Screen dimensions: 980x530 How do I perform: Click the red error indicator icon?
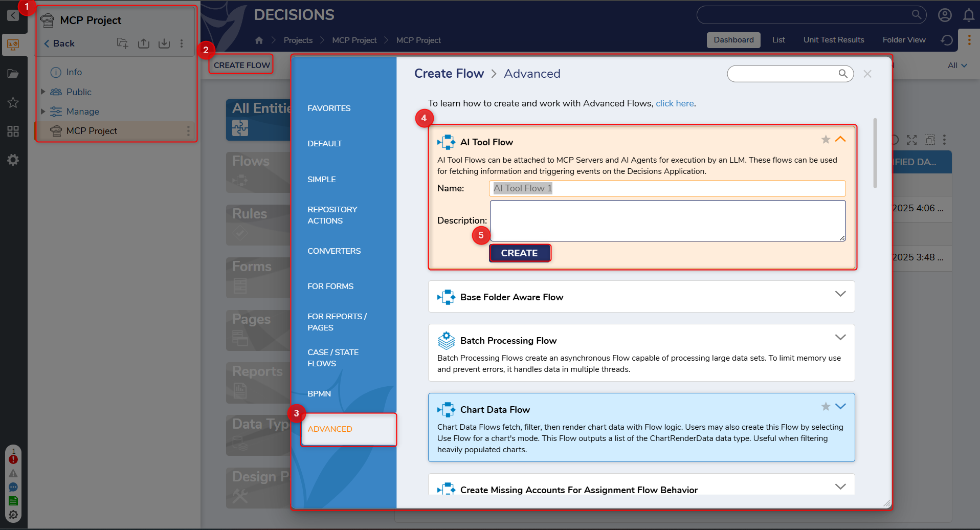pos(13,459)
